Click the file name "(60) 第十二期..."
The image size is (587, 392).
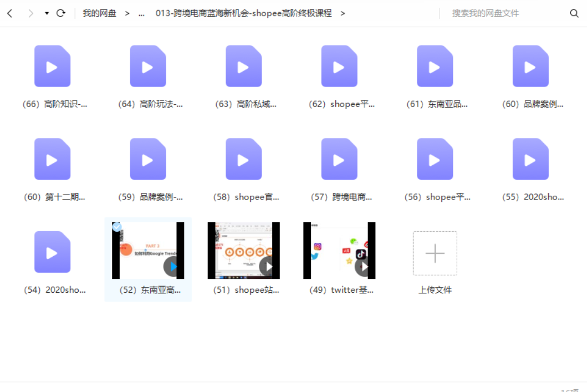[x=55, y=197]
